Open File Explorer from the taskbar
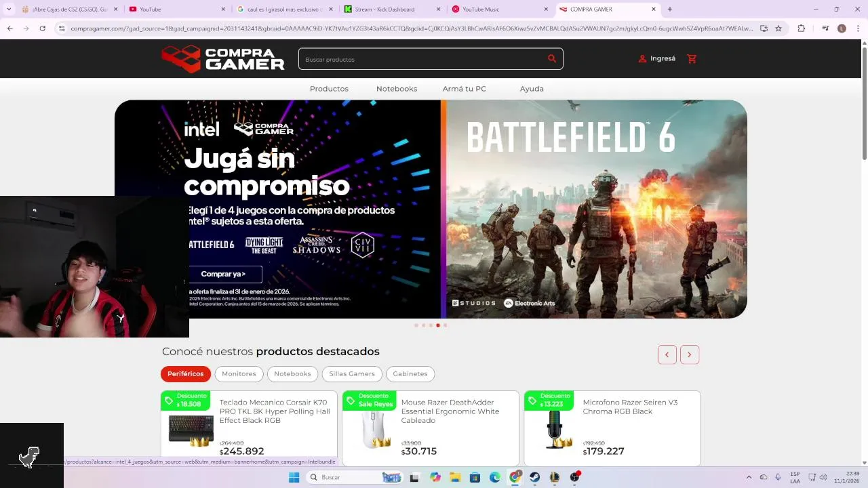This screenshot has height=488, width=868. (x=455, y=477)
